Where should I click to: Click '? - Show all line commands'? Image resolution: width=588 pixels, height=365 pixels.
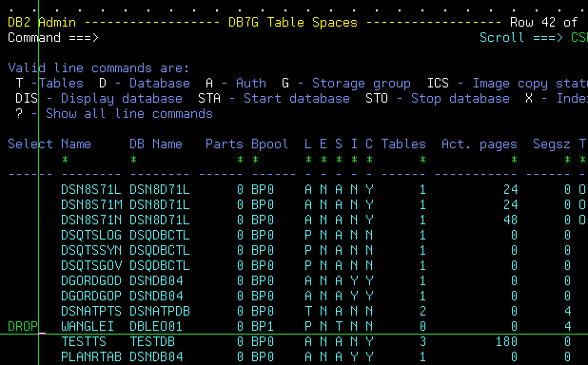click(x=114, y=114)
